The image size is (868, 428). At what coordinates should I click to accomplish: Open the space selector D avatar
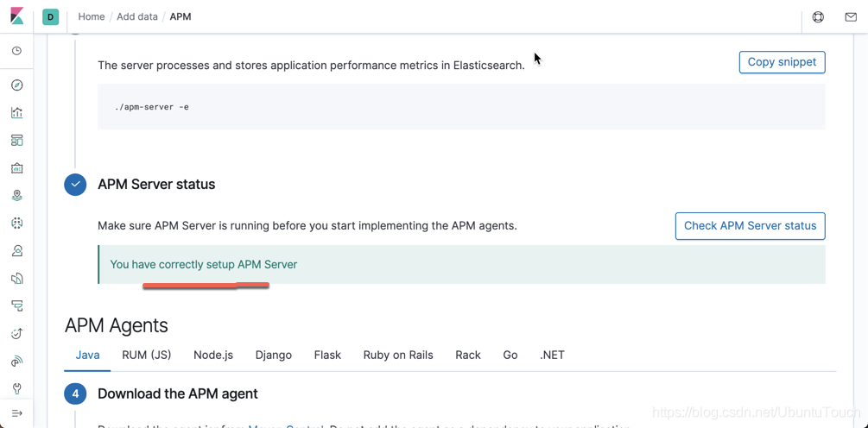pyautogui.click(x=50, y=17)
